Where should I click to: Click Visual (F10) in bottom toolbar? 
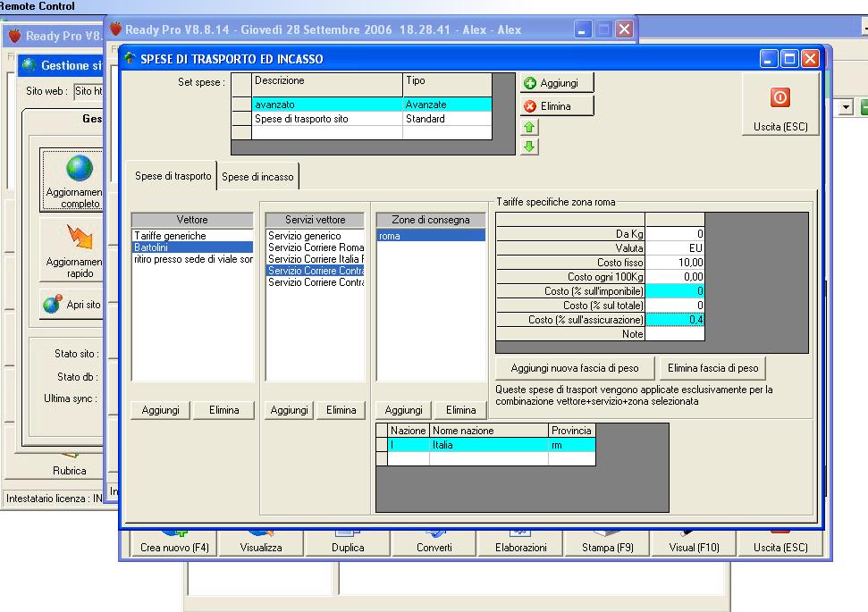pos(694,543)
